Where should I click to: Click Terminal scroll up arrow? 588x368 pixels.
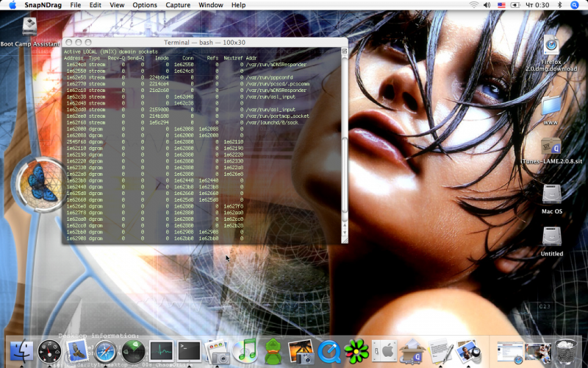tap(345, 225)
